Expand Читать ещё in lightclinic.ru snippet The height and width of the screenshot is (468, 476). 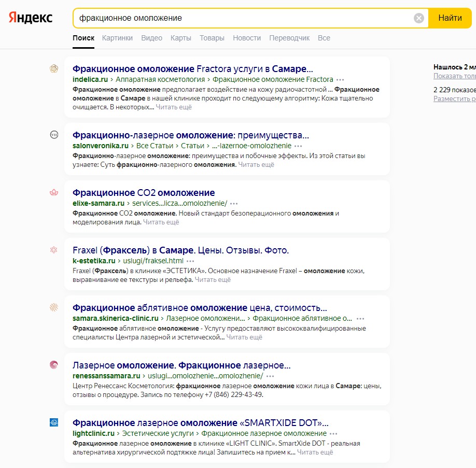pyautogui.click(x=315, y=452)
